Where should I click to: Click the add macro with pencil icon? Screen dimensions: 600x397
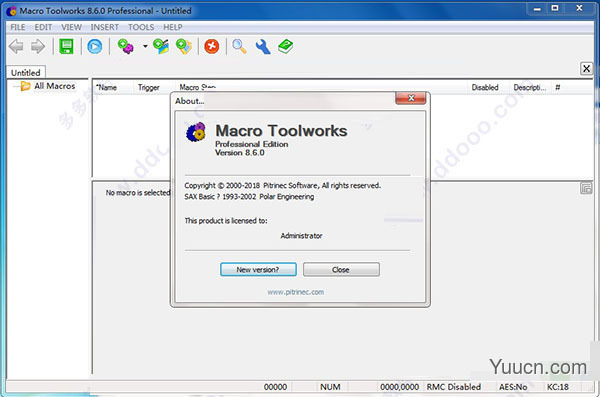pyautogui.click(x=161, y=47)
